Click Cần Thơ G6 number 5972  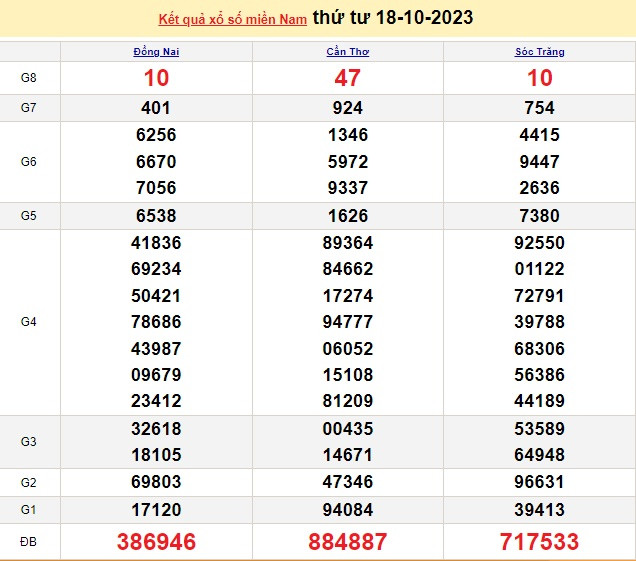tap(348, 162)
